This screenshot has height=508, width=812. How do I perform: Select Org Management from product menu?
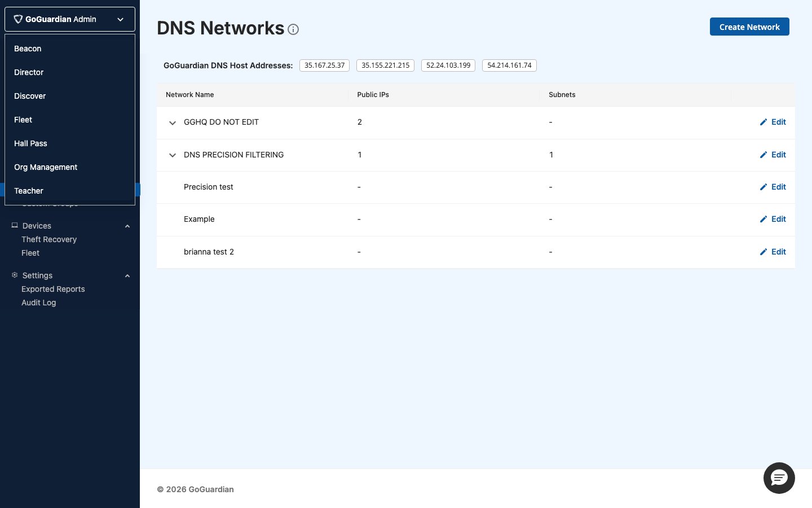click(x=70, y=167)
